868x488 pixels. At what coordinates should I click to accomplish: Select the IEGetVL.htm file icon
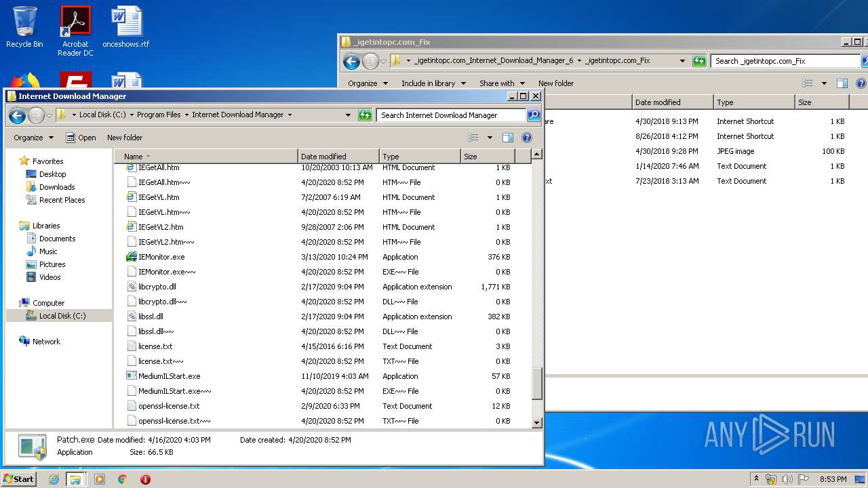132,197
